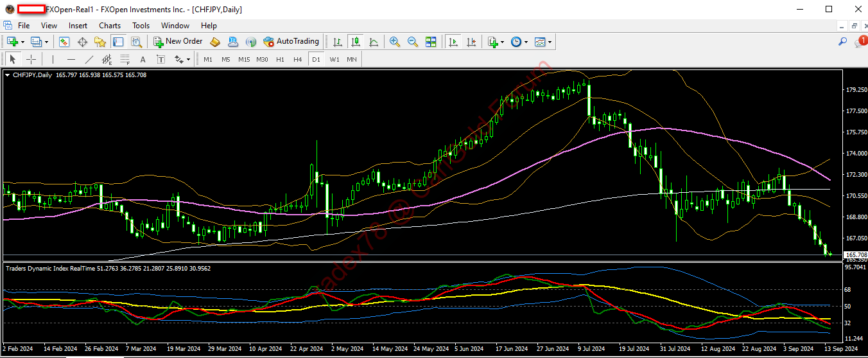
Task: Zoom in on the chart
Action: [395, 42]
